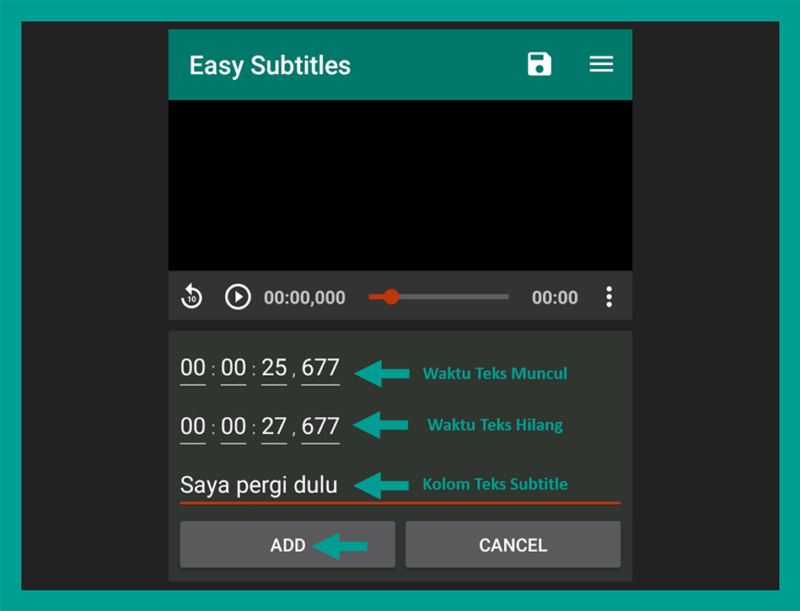Screen dimensions: 800x611
Task: Edit end time minutes field
Action: point(233,428)
